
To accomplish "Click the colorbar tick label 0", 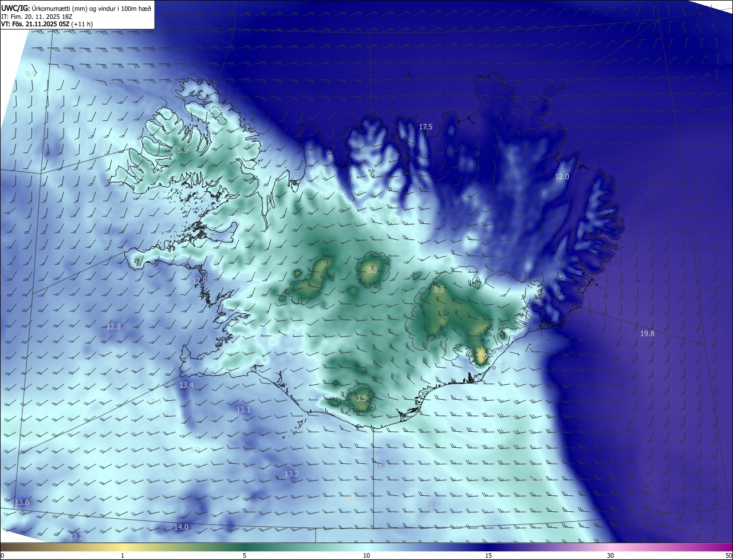I will (x=2, y=556).
